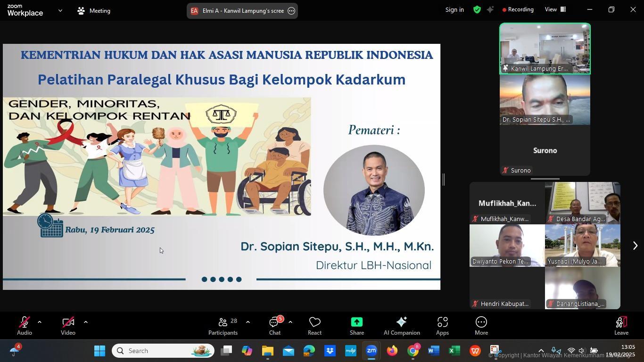Expand audio settings arrow next to Audio
Viewport: 644px width, 362px height.
coord(40,322)
